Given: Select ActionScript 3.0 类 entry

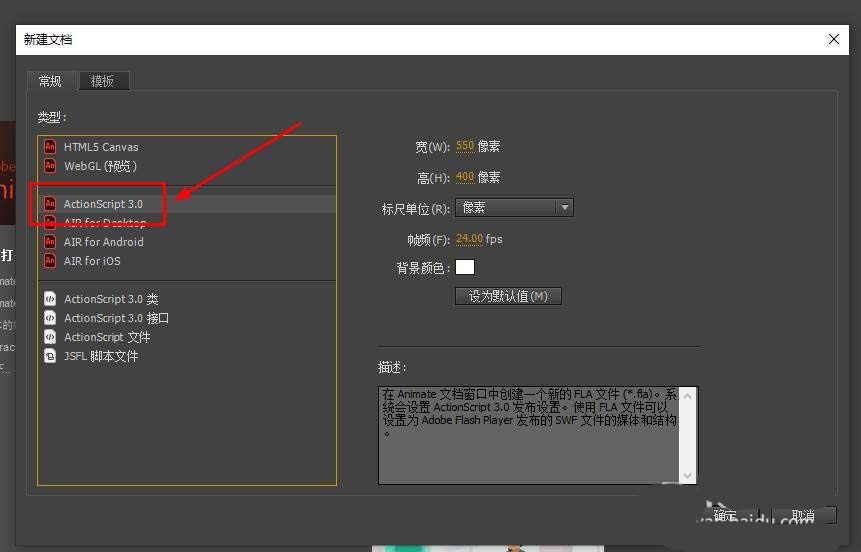Looking at the screenshot, I should click(x=187, y=299).
